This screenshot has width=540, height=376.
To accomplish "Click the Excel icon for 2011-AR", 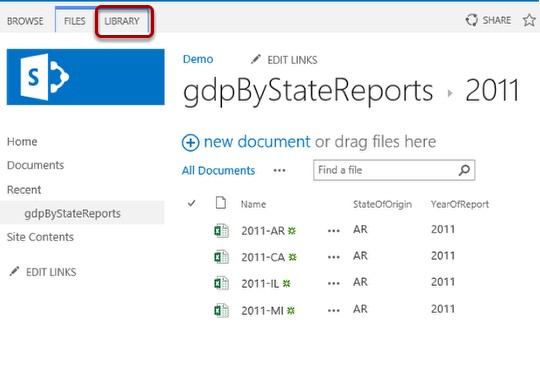I will tap(221, 230).
